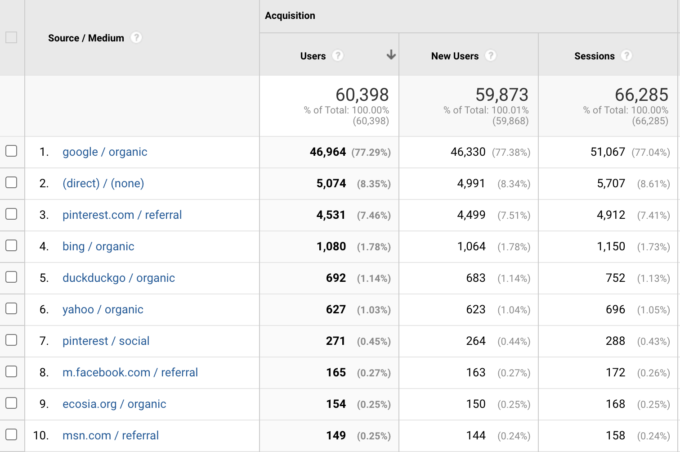Viewport: 680px width, 452px height.
Task: Select duckduckgo users value 692
Action: coord(336,278)
